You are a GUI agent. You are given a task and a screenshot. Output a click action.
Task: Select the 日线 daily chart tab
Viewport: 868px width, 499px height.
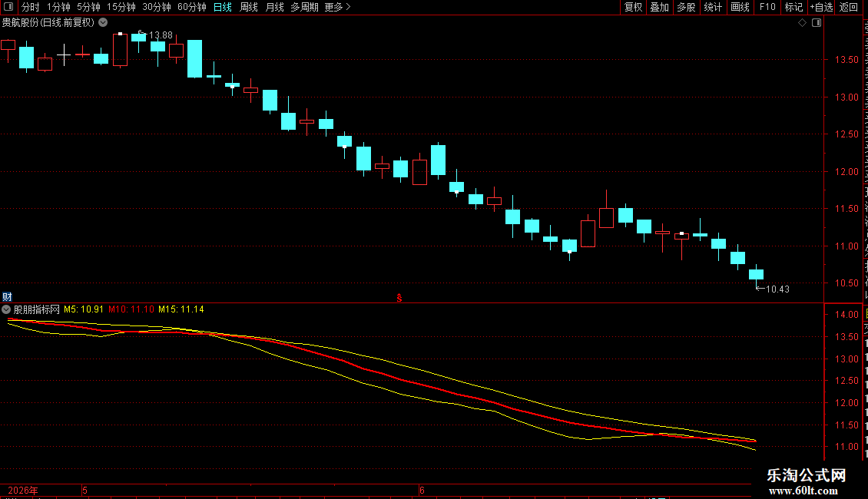point(223,7)
